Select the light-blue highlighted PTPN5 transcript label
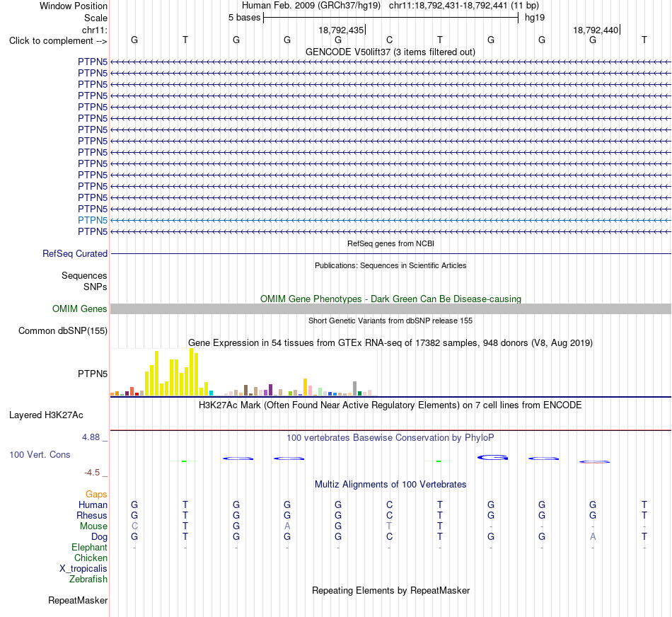 (93, 220)
